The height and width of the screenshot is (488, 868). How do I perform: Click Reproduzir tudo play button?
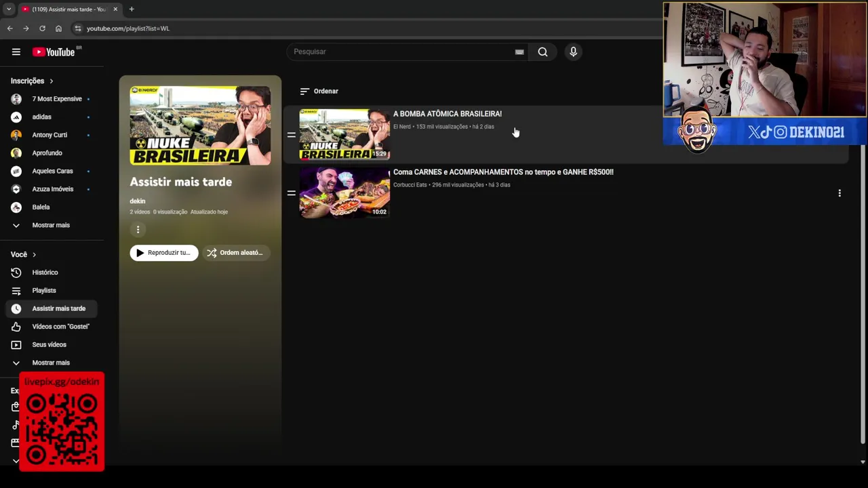click(x=164, y=253)
